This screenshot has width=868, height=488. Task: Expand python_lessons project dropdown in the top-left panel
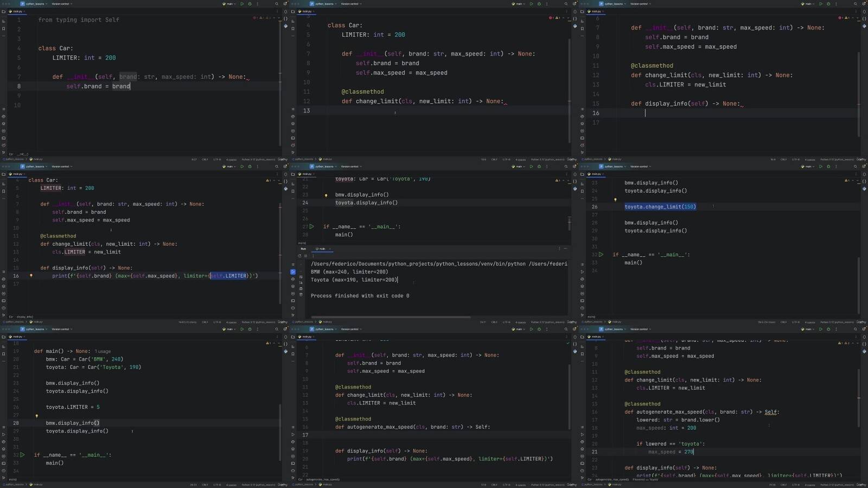(36, 4)
